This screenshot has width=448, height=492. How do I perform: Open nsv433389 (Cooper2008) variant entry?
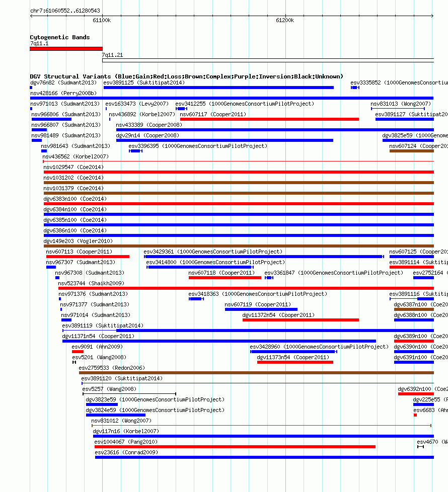point(149,125)
